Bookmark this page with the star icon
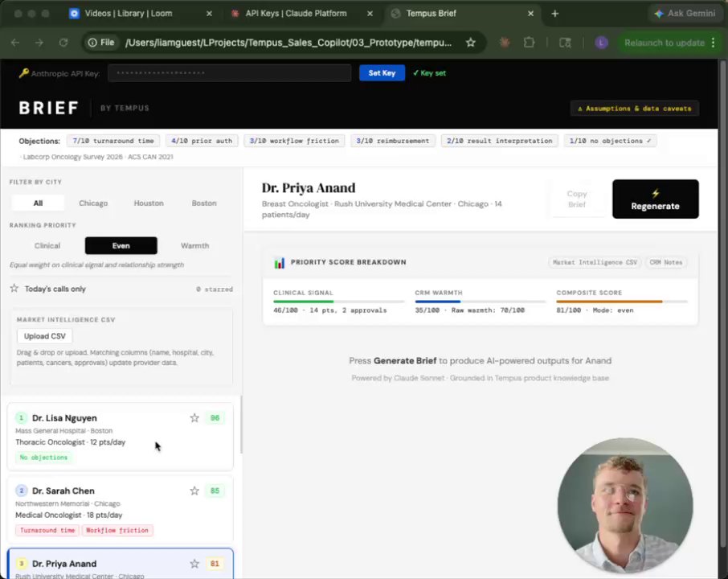 pos(470,43)
